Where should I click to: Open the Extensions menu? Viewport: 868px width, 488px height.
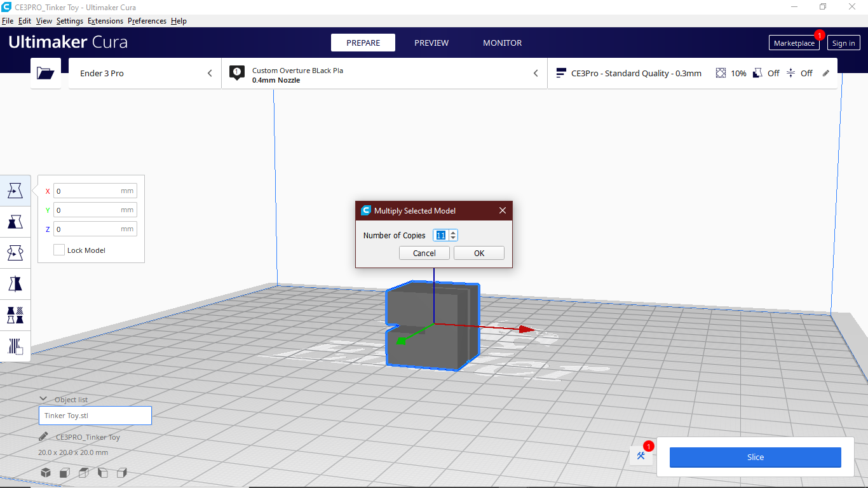pyautogui.click(x=105, y=21)
